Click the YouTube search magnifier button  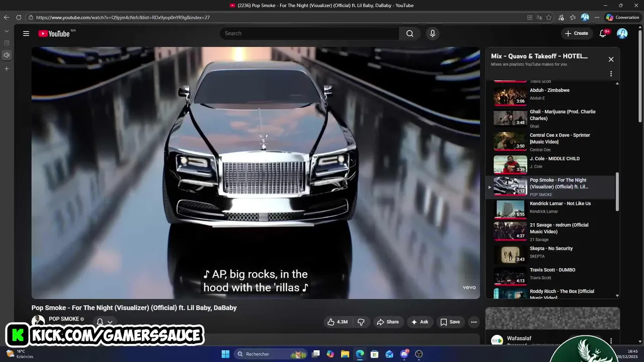(x=410, y=33)
